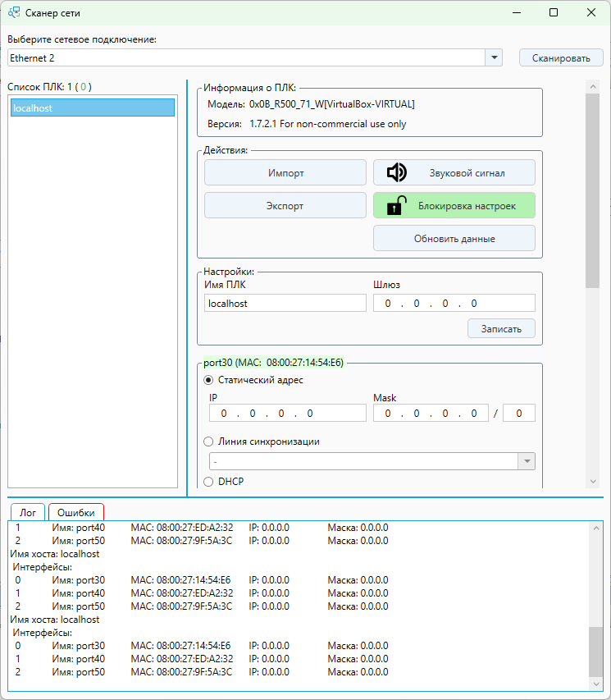Click the open padlock settings lock icon
The width and height of the screenshot is (611, 700).
point(397,206)
